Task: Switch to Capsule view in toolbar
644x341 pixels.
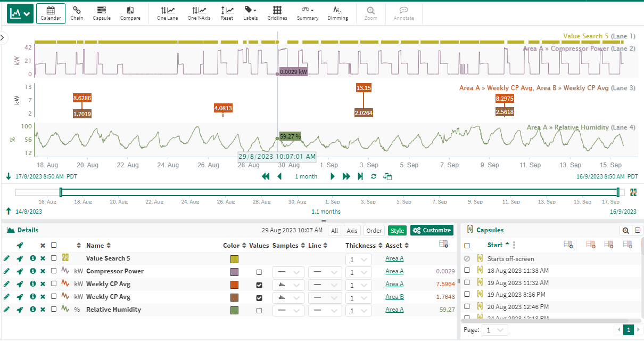Action: click(x=102, y=13)
